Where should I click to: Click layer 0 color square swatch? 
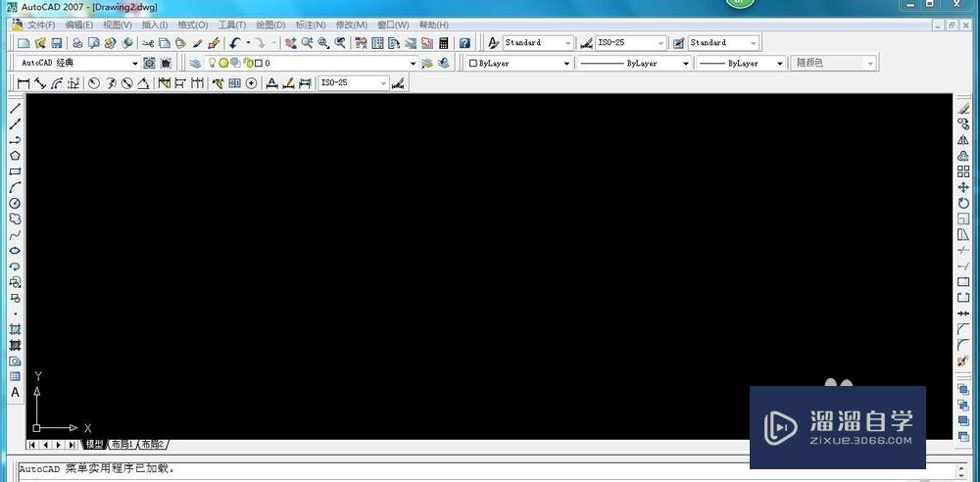(x=258, y=63)
